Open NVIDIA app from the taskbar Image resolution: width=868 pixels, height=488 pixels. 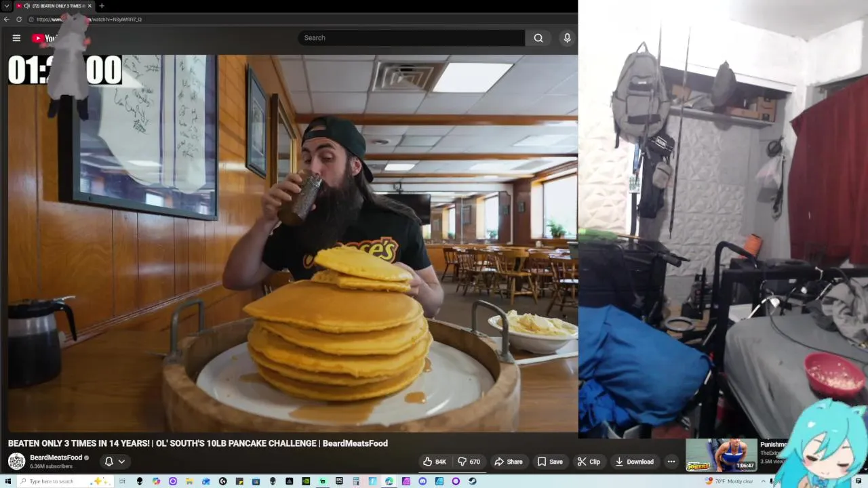306,481
